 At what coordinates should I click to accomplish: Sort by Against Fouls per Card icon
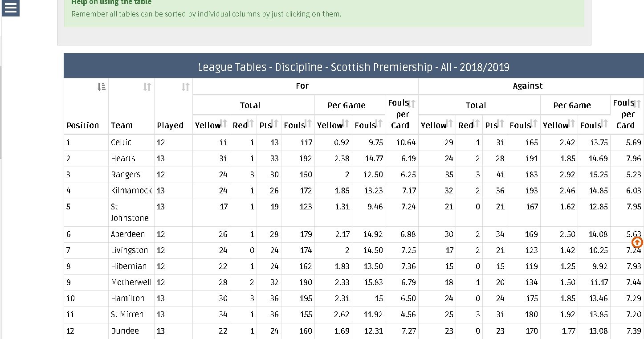click(637, 104)
